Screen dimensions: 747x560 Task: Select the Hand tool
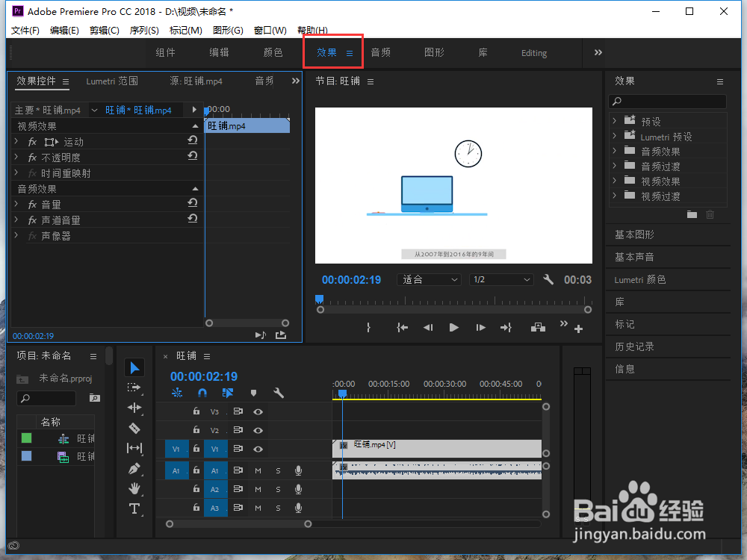[134, 488]
